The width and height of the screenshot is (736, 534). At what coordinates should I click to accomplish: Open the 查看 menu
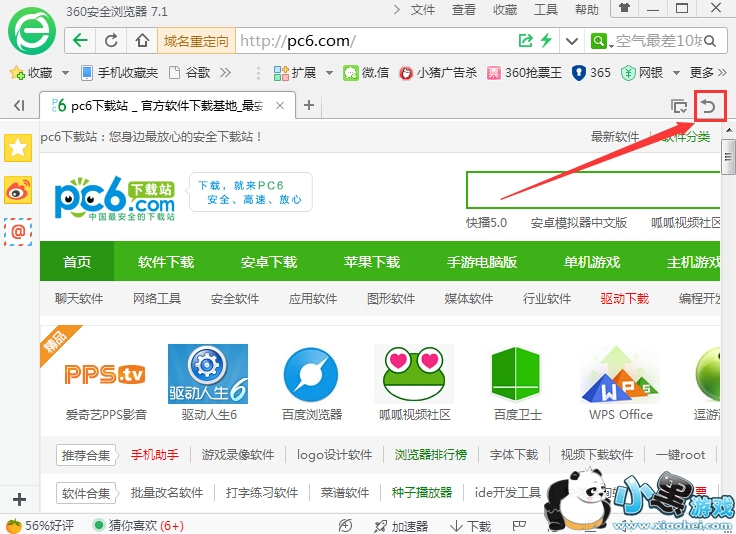(464, 10)
